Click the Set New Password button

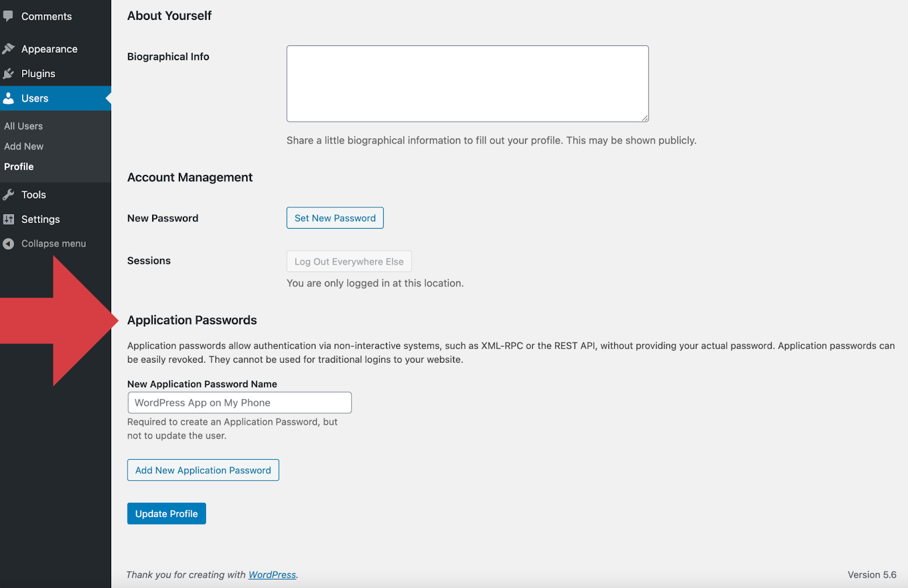click(x=335, y=218)
